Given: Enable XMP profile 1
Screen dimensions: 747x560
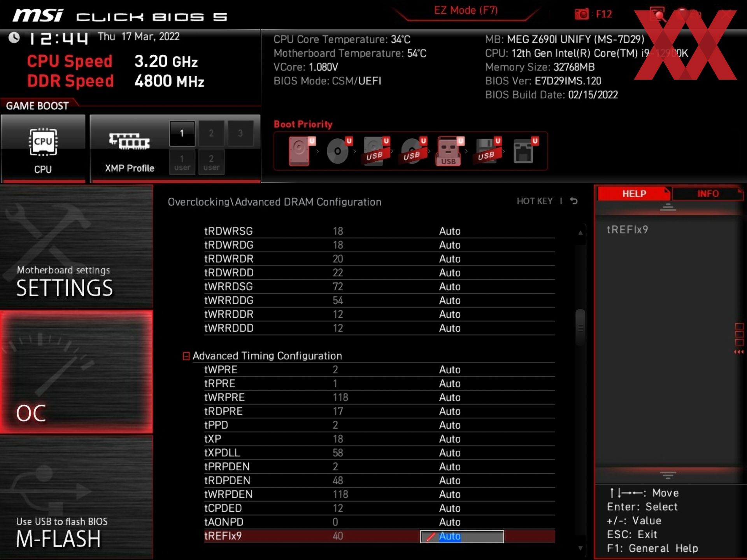Looking at the screenshot, I should coord(182,133).
